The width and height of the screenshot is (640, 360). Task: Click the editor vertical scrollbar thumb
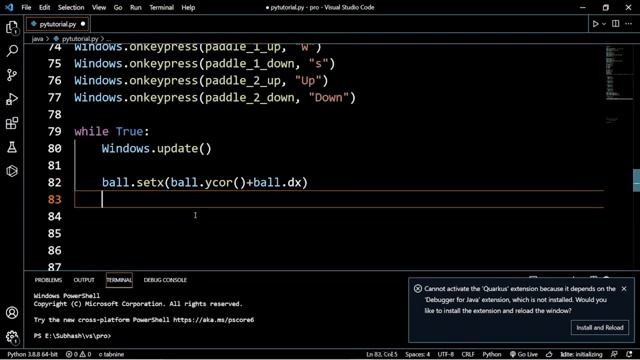pyautogui.click(x=636, y=180)
